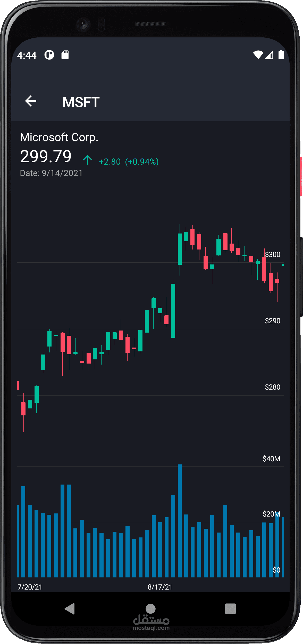Tap the battery icon in status bar
303x644 pixels.
coord(281,55)
